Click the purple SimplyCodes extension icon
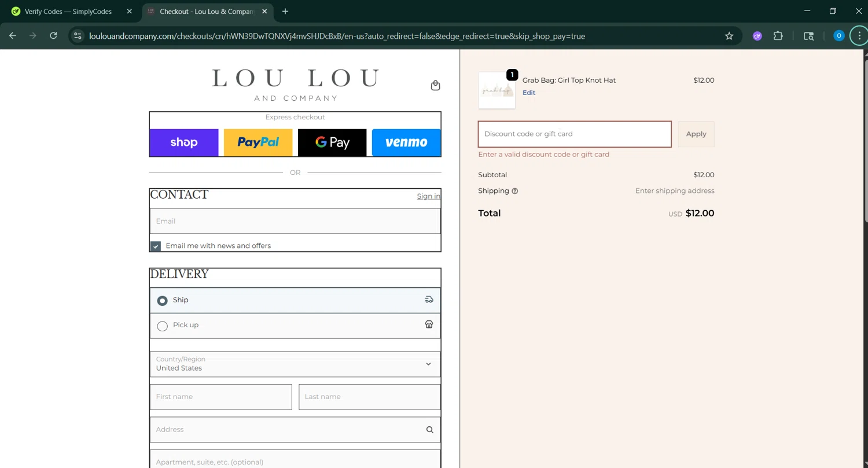The width and height of the screenshot is (868, 468). click(x=757, y=36)
